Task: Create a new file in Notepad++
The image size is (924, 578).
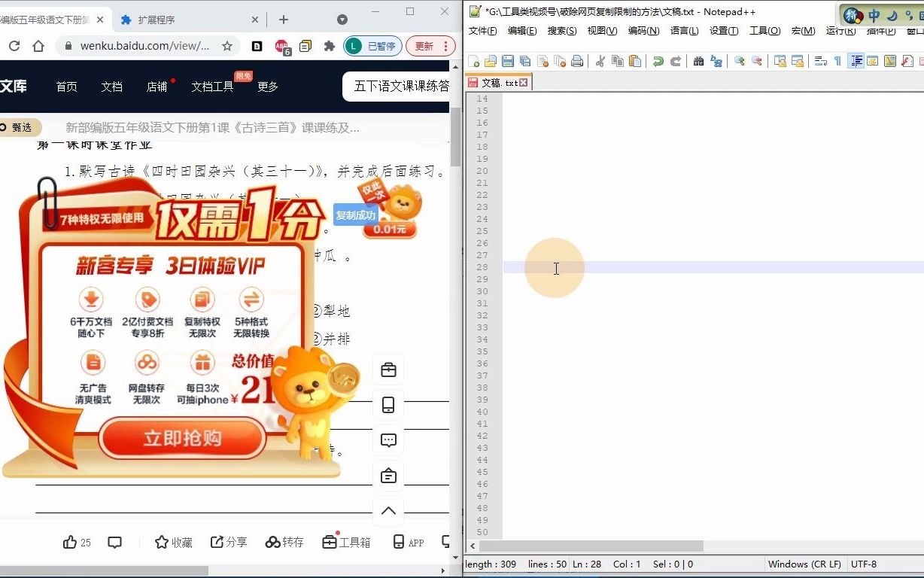Action: (x=474, y=61)
